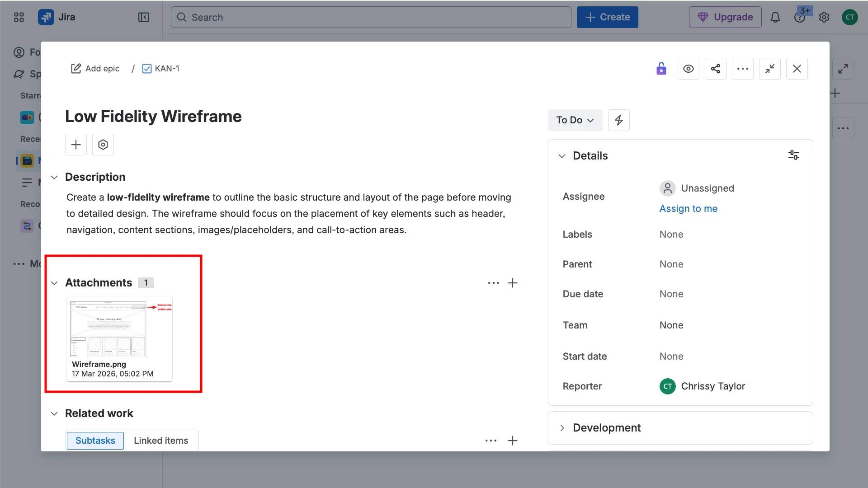Collapse the left sidebar
This screenshot has height=488, width=868.
coord(143,17)
